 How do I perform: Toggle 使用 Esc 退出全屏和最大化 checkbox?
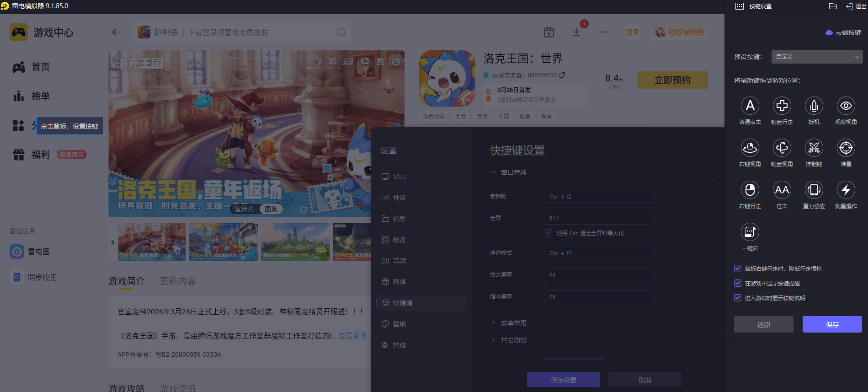(548, 233)
